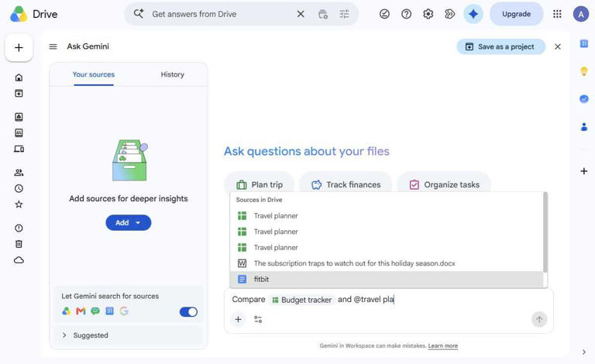Choose the second Travel planner source
This screenshot has width=595, height=364.
[x=387, y=232]
